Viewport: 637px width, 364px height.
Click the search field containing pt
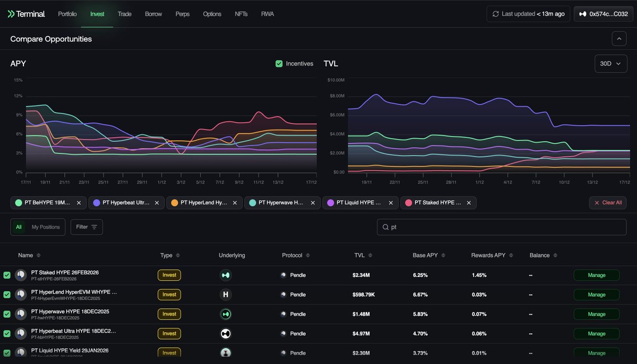point(502,227)
